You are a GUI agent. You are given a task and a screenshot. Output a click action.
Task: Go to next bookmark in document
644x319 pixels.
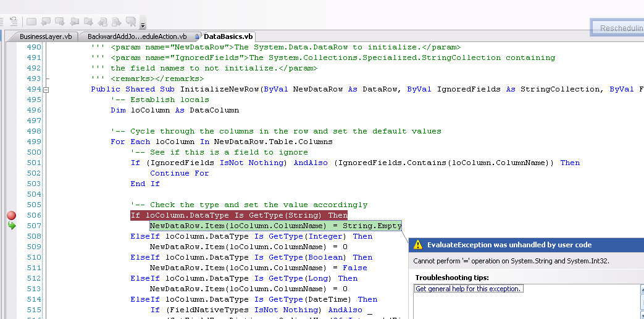[x=117, y=22]
